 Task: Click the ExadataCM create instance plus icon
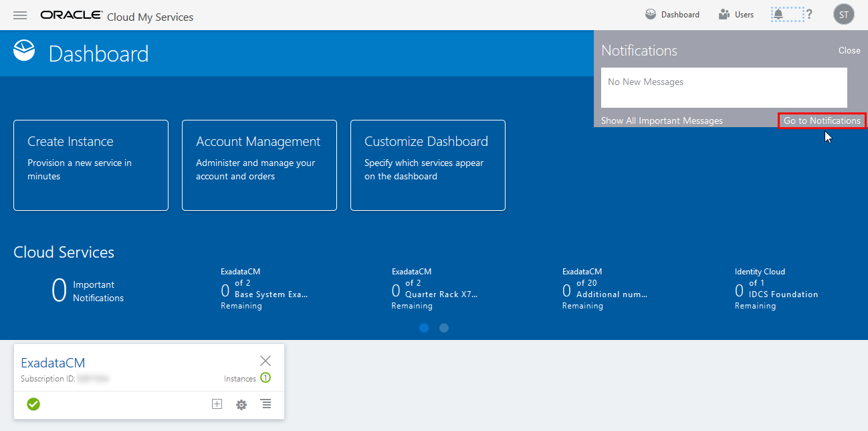[x=217, y=404]
